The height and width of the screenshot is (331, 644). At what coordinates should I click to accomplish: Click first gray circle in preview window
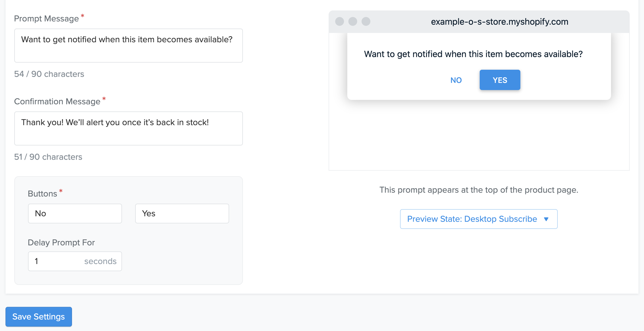pyautogui.click(x=339, y=21)
